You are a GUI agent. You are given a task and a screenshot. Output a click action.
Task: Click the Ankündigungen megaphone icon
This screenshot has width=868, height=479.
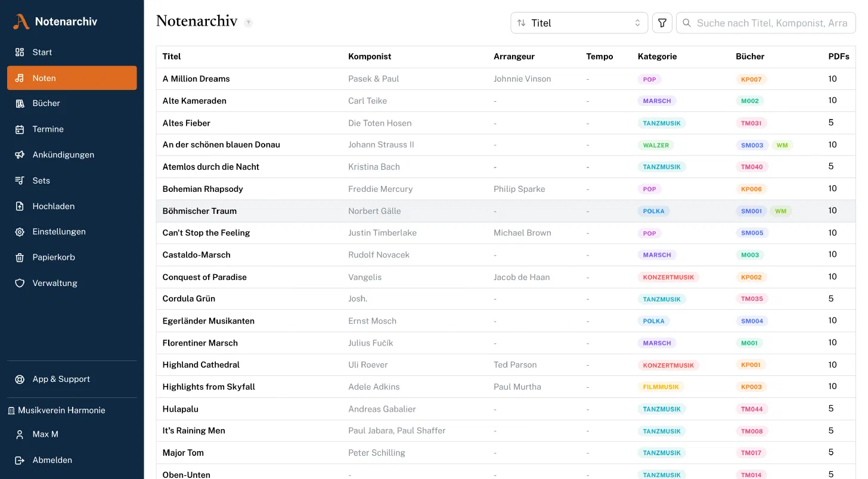(x=20, y=155)
